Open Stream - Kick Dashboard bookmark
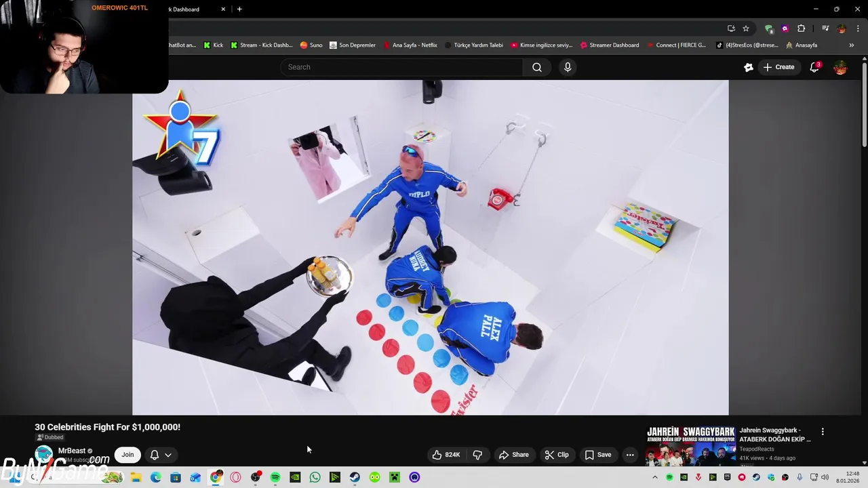 pyautogui.click(x=261, y=45)
